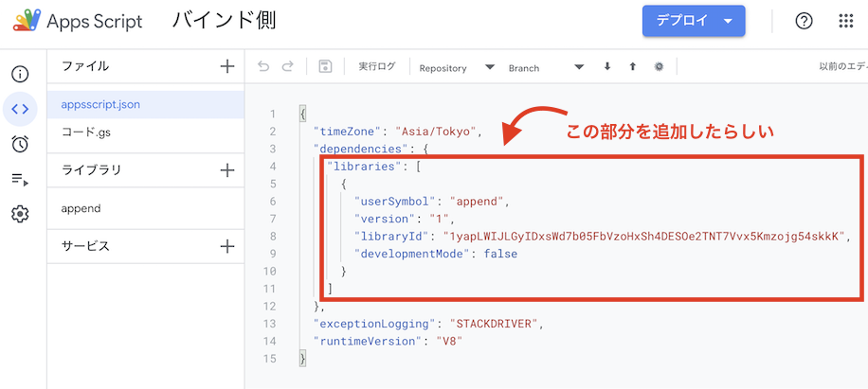Add a new file with plus icon

227,66
